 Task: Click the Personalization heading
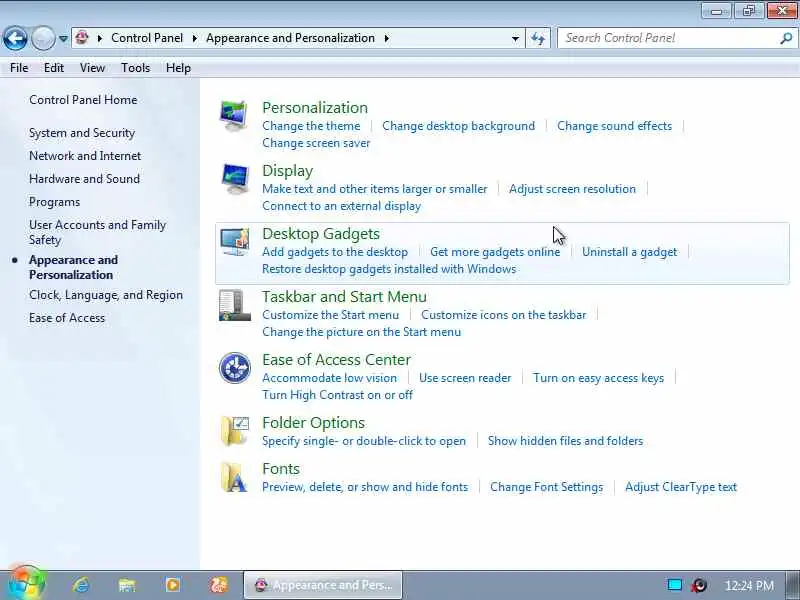[x=315, y=108]
